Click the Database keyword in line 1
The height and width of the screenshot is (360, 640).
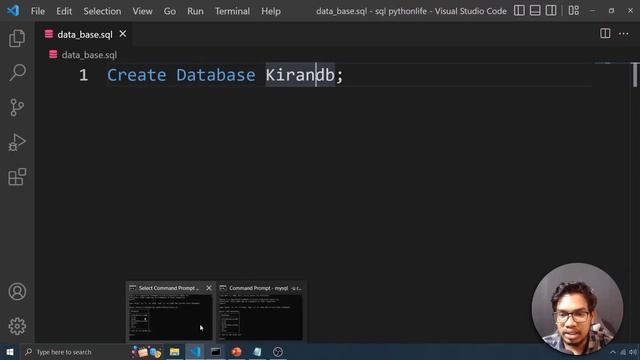click(216, 75)
